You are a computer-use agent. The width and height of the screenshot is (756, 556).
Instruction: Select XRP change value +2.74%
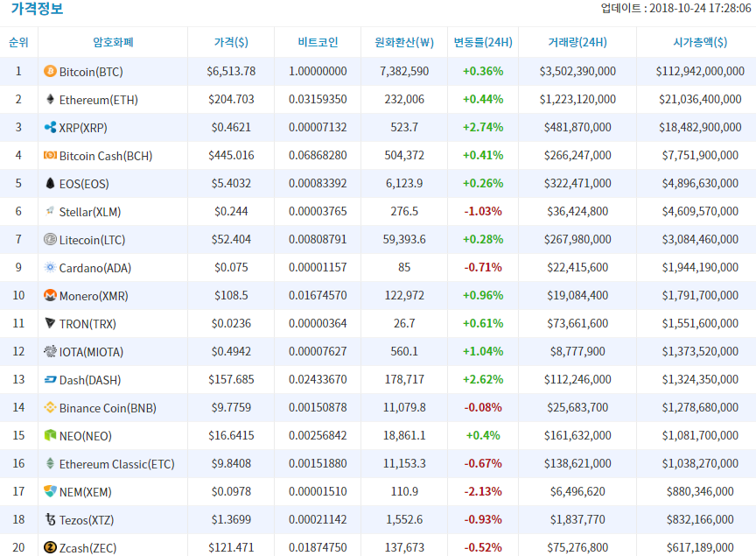[x=483, y=128]
